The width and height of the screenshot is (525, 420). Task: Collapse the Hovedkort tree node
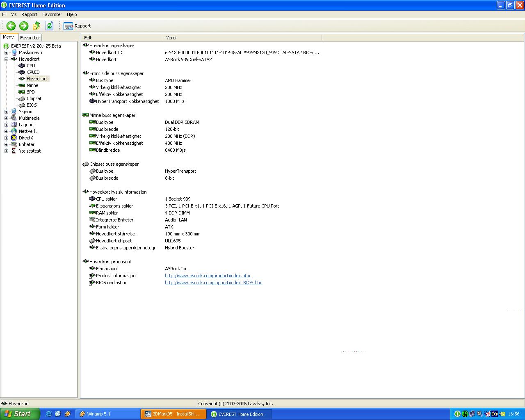pyautogui.click(x=6, y=59)
